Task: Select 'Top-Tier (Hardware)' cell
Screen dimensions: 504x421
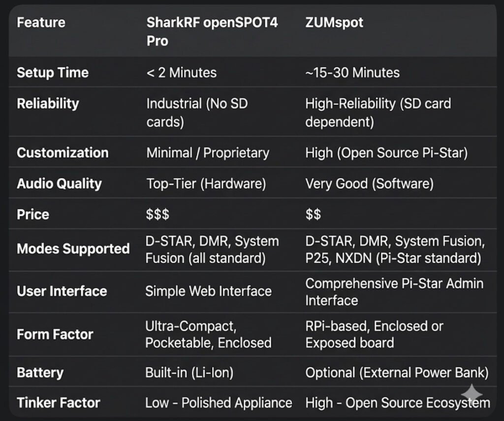Action: coord(206,183)
